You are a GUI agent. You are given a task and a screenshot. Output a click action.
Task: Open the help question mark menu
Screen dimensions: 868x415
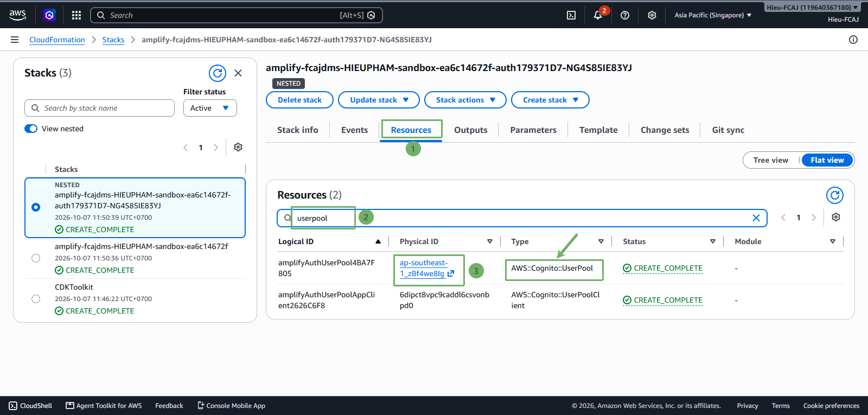click(x=625, y=15)
